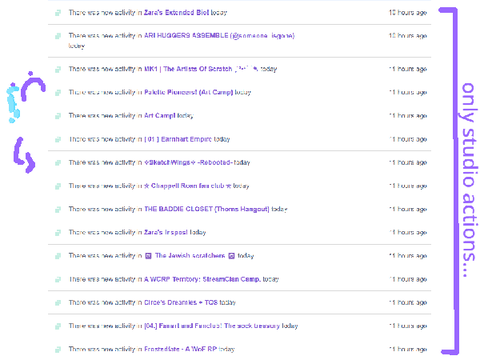The height and width of the screenshot is (360, 480).
Task: Open the Zara's Extended Bio! studio link
Action: tap(176, 13)
